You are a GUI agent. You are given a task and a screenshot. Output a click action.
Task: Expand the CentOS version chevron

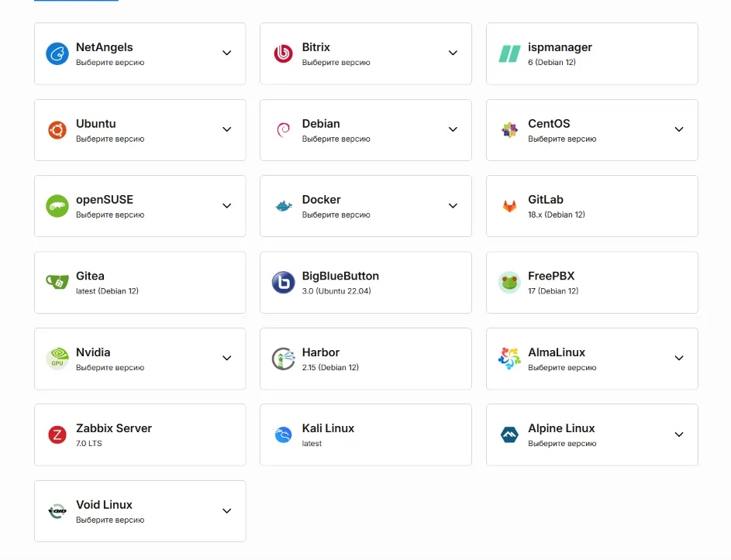click(x=679, y=129)
